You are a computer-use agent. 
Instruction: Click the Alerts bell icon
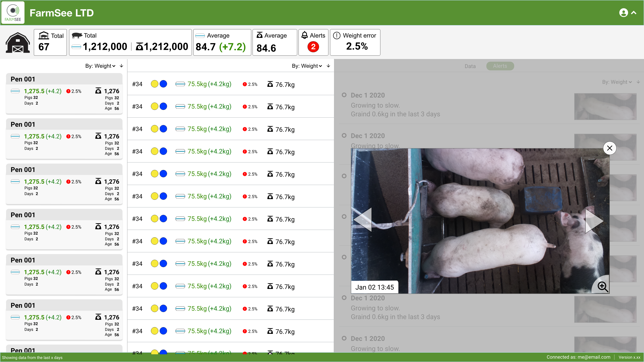(x=305, y=35)
